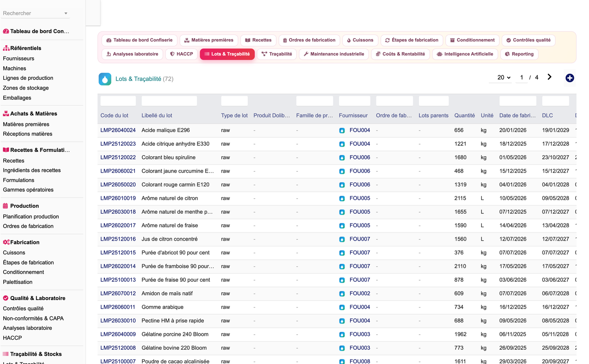Select quantity 2115 cell
Viewport: 589px width, 364px height.
tap(460, 198)
